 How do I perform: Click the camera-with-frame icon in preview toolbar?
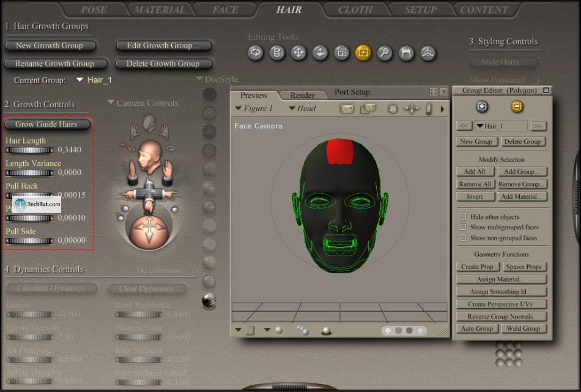pyautogui.click(x=368, y=109)
